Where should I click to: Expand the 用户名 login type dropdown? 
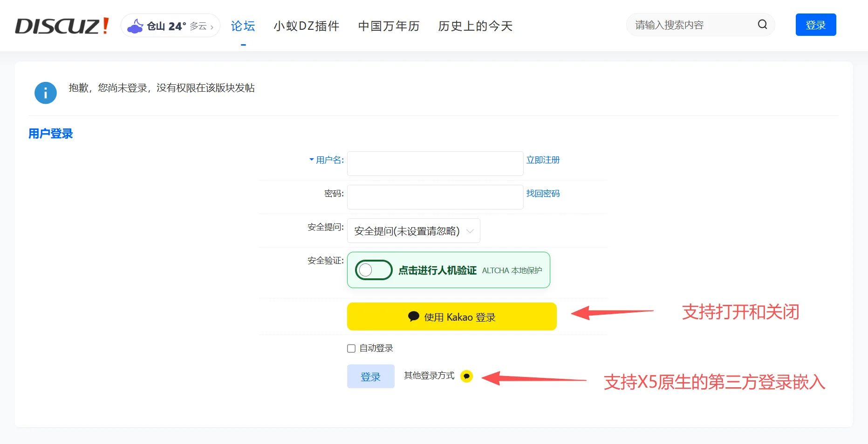pyautogui.click(x=327, y=160)
